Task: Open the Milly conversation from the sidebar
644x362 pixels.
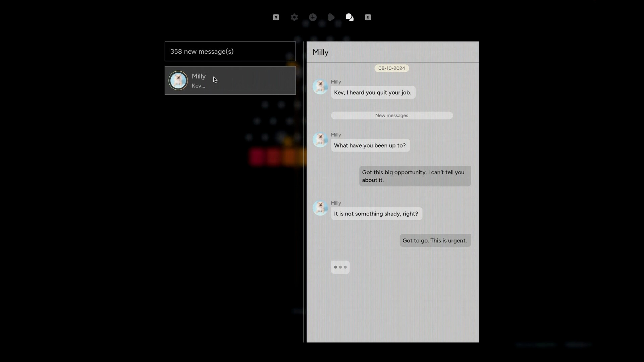Action: coord(230,80)
